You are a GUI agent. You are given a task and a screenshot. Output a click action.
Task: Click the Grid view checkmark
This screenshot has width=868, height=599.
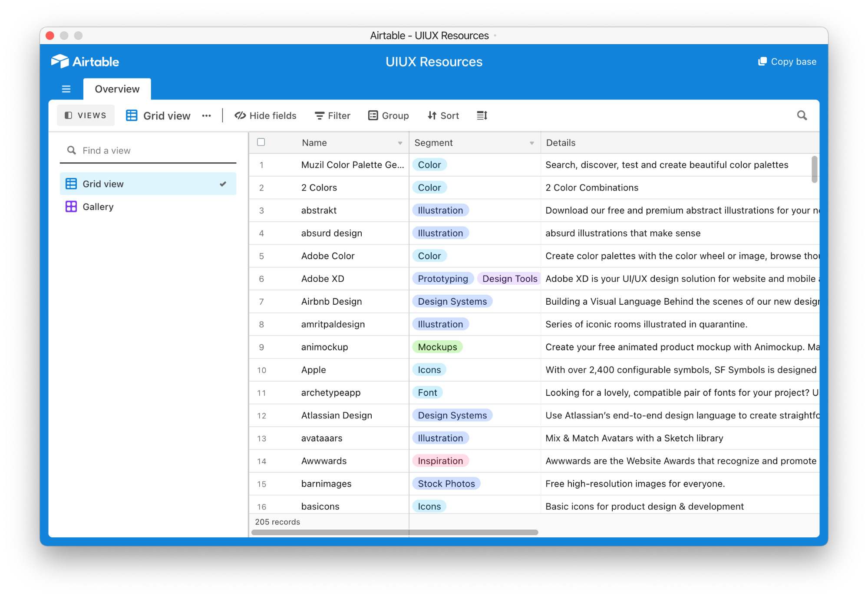[223, 184]
